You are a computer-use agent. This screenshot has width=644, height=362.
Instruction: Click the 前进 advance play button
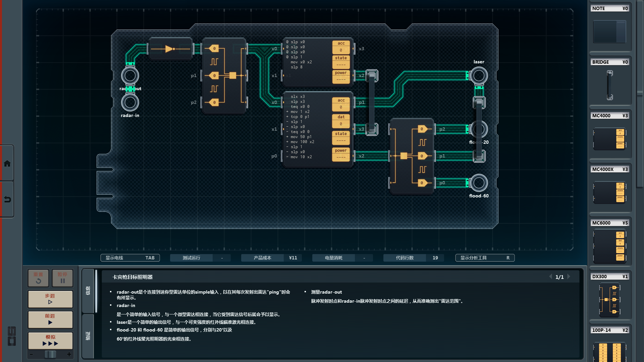tap(50, 319)
